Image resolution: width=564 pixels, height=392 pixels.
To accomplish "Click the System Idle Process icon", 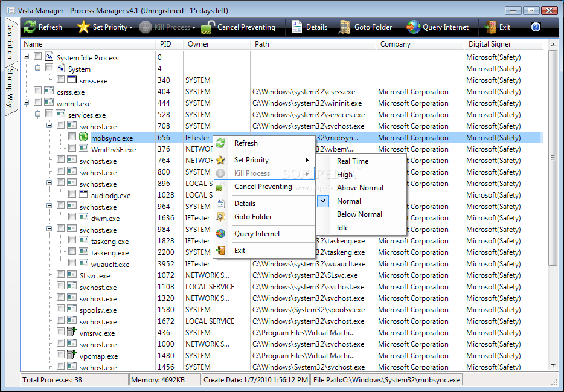I will click(x=50, y=56).
